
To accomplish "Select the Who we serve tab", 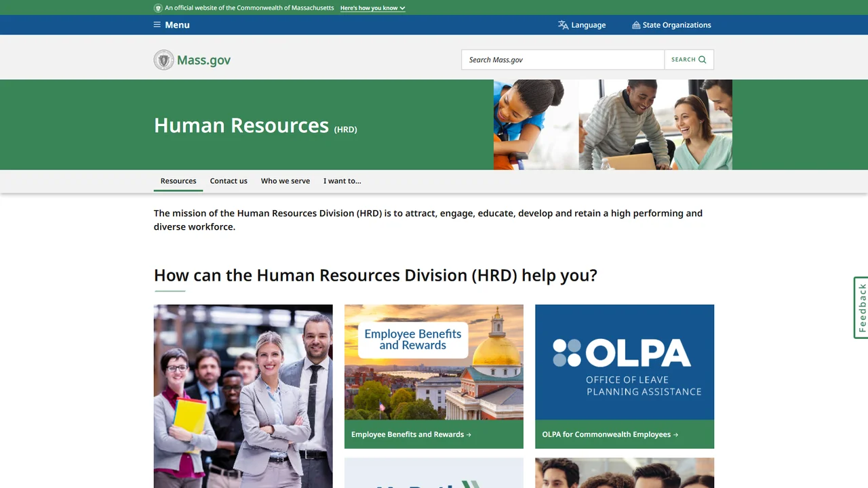I will click(285, 181).
